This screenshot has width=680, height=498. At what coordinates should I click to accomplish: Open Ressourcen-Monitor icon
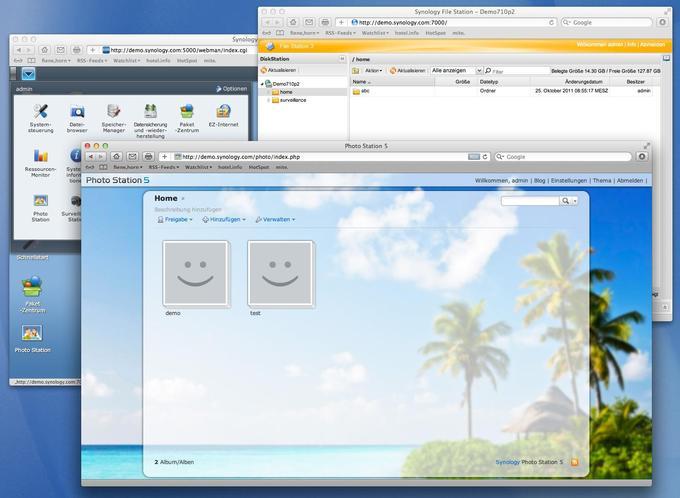pyautogui.click(x=41, y=157)
